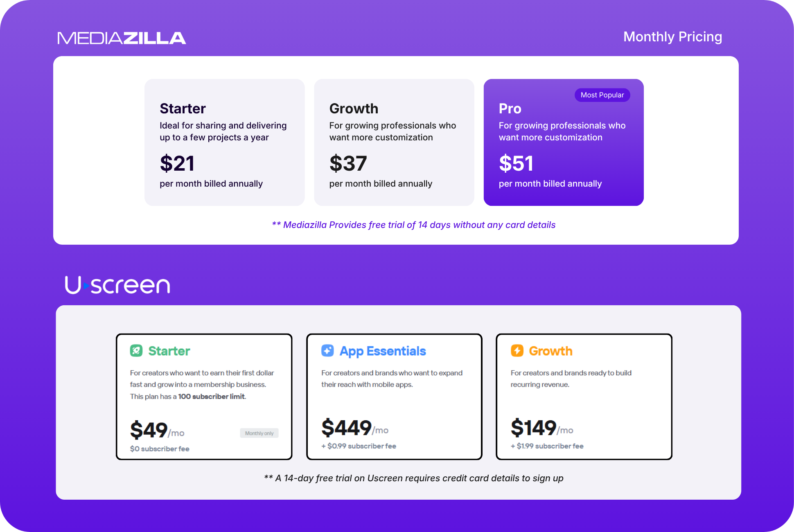This screenshot has height=532, width=794.
Task: Click the $449/mo price
Action: click(x=355, y=428)
